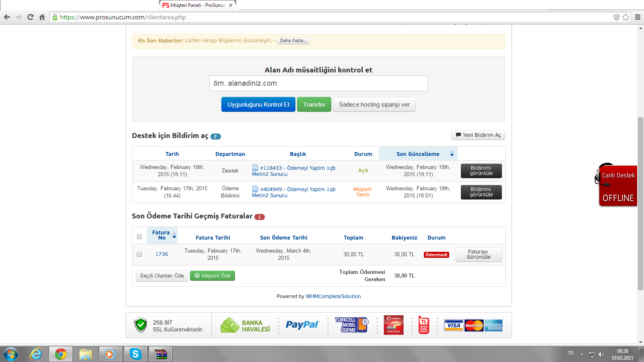Bookmark page with star icon
Image resolution: width=644 pixels, height=362 pixels.
pyautogui.click(x=625, y=17)
